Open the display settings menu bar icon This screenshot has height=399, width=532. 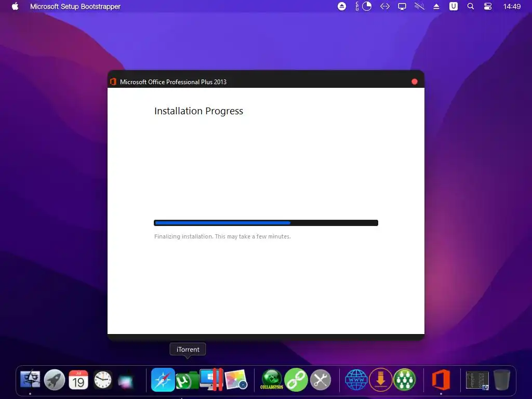tap(402, 6)
